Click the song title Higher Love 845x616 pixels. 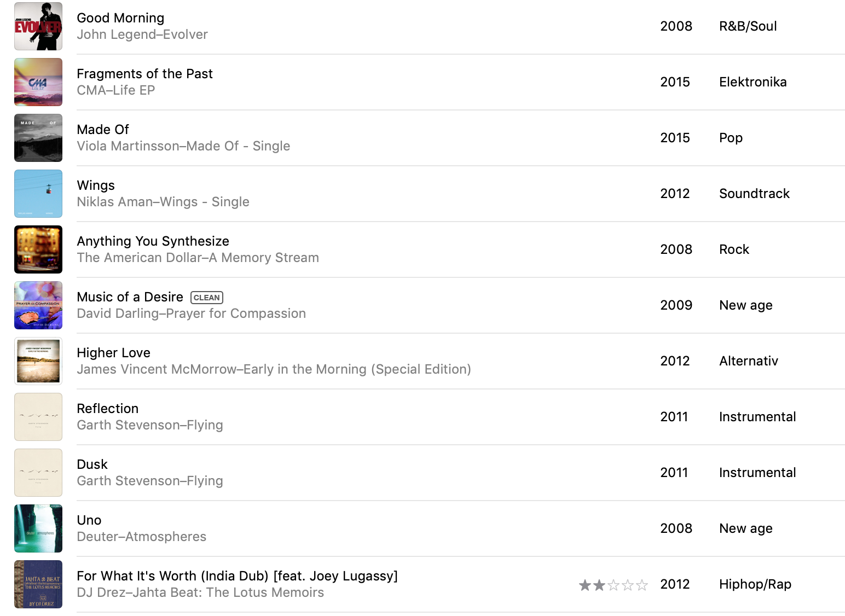[x=113, y=353]
